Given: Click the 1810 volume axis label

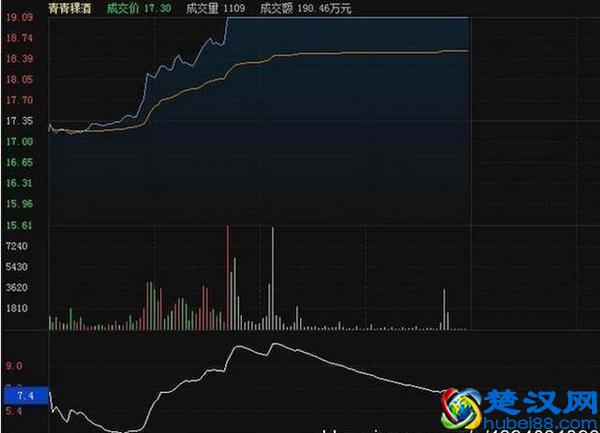Looking at the screenshot, I should [x=17, y=308].
